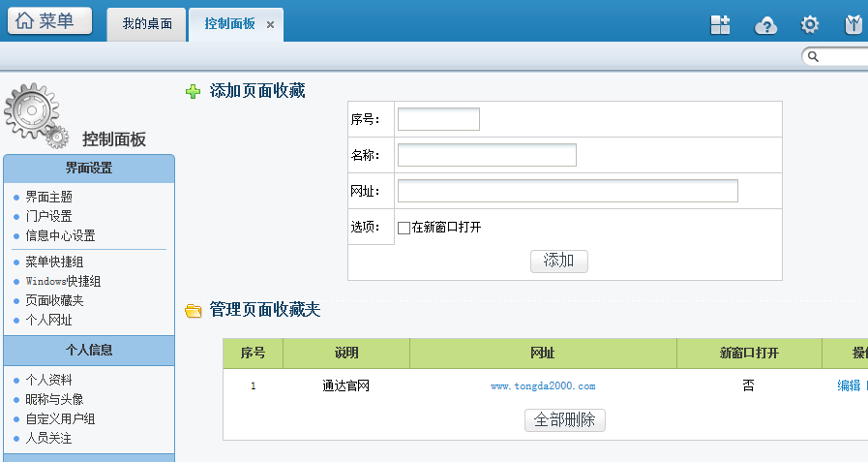Click the green plus icon beside 添加页面收藏
The height and width of the screenshot is (462, 868).
pos(194,92)
